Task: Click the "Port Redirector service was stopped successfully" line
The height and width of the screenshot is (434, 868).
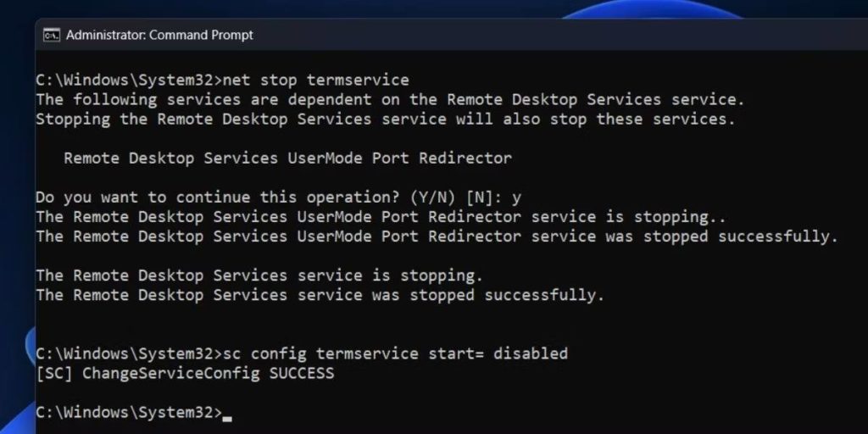Action: (437, 236)
